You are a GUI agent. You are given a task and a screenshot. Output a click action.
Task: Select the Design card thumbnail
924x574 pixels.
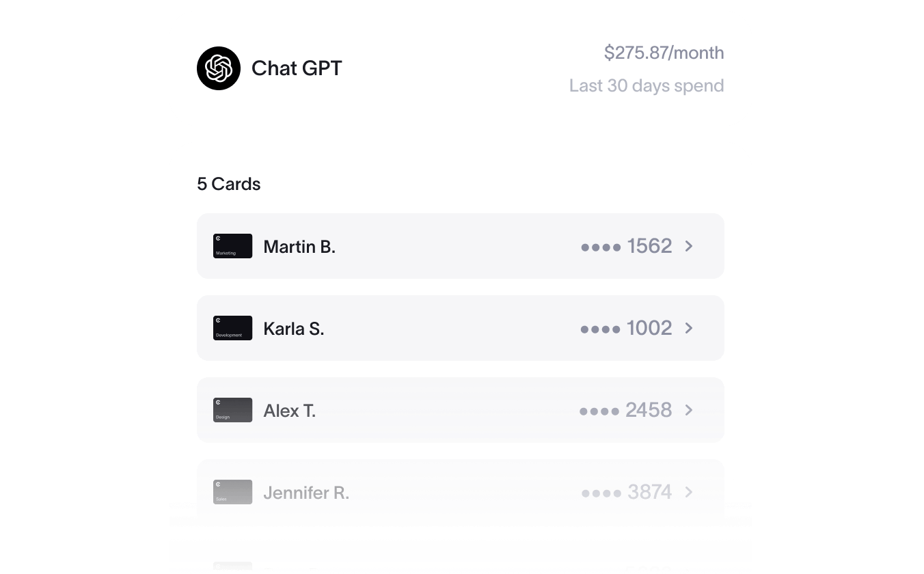click(x=232, y=410)
